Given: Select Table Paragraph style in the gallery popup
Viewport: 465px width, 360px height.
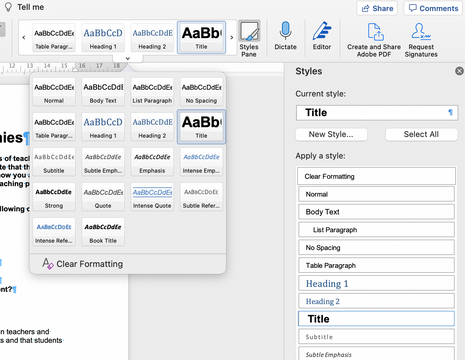Looking at the screenshot, I should 54,127.
